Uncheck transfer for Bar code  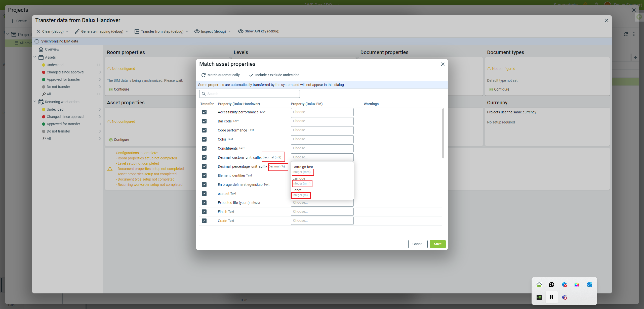point(204,121)
